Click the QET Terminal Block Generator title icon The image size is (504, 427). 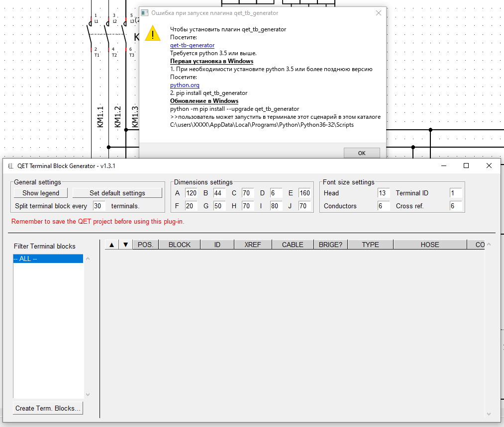(10, 166)
